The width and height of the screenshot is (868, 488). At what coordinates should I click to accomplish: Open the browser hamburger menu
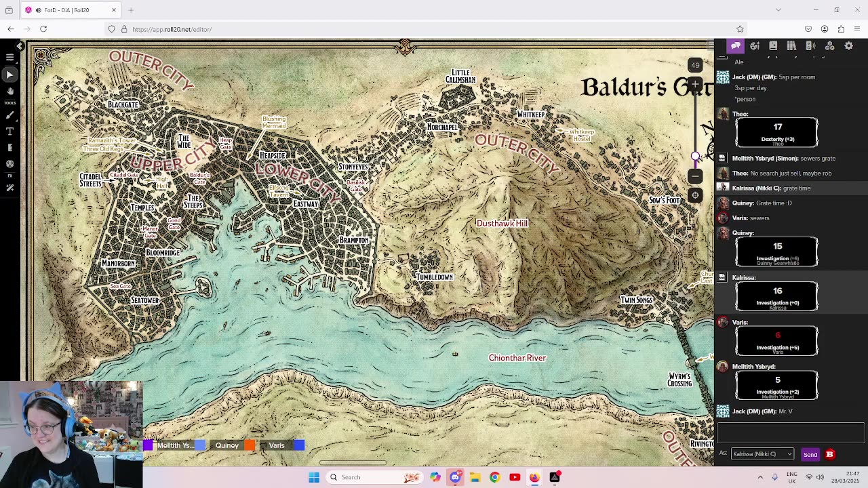coord(857,29)
